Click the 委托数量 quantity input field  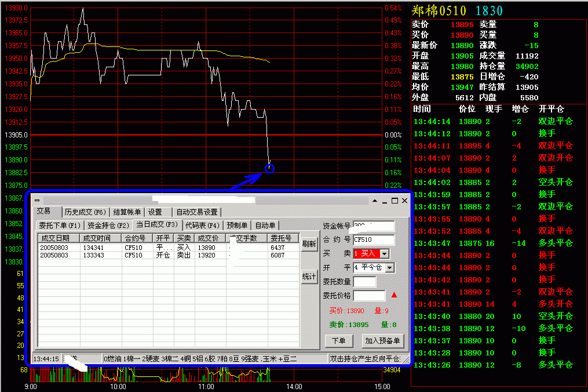click(364, 282)
